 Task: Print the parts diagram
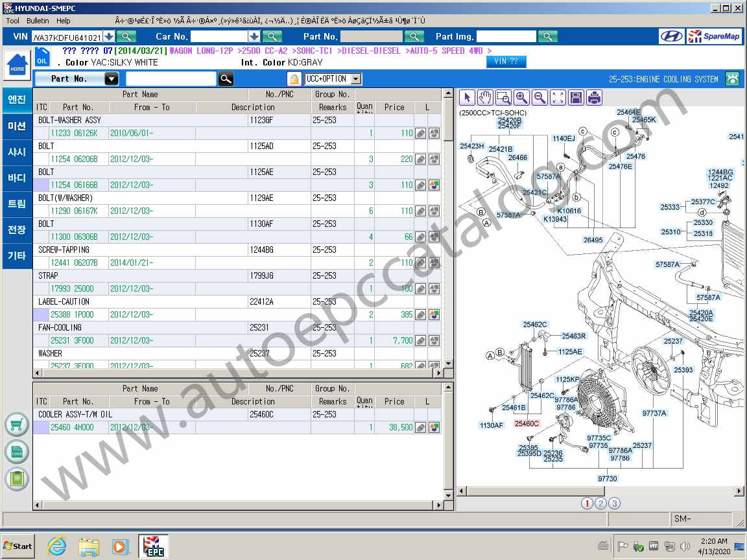point(594,98)
